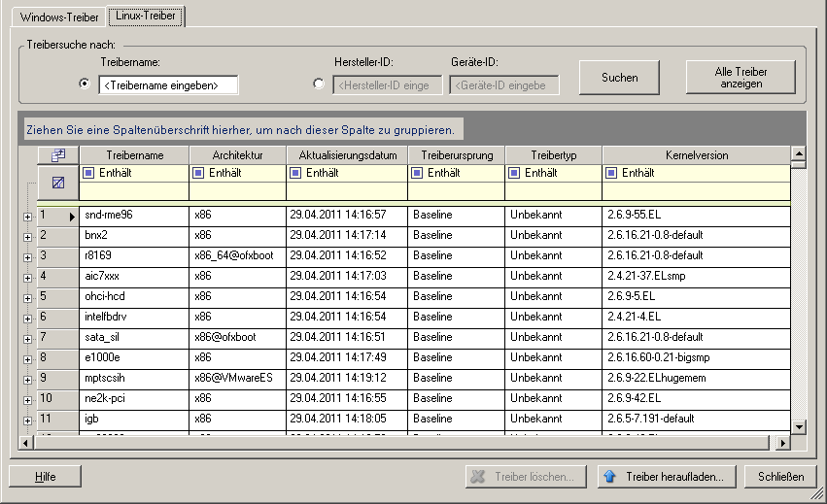
Task: Click the Treiber heraufladen button
Action: tap(665, 477)
